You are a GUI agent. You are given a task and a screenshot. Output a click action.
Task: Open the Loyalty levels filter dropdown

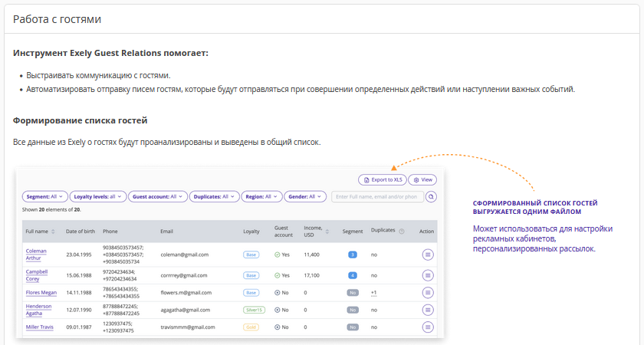click(x=98, y=196)
